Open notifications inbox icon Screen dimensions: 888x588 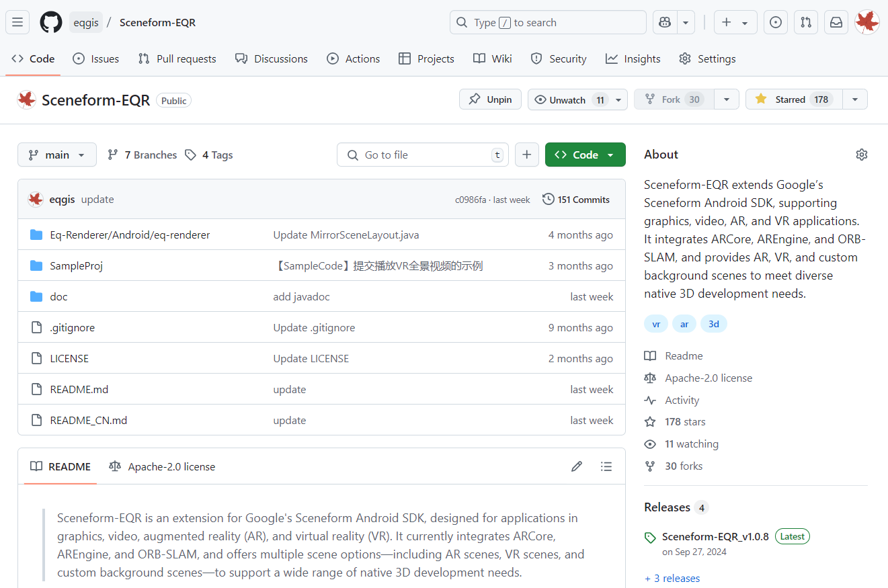tap(836, 22)
